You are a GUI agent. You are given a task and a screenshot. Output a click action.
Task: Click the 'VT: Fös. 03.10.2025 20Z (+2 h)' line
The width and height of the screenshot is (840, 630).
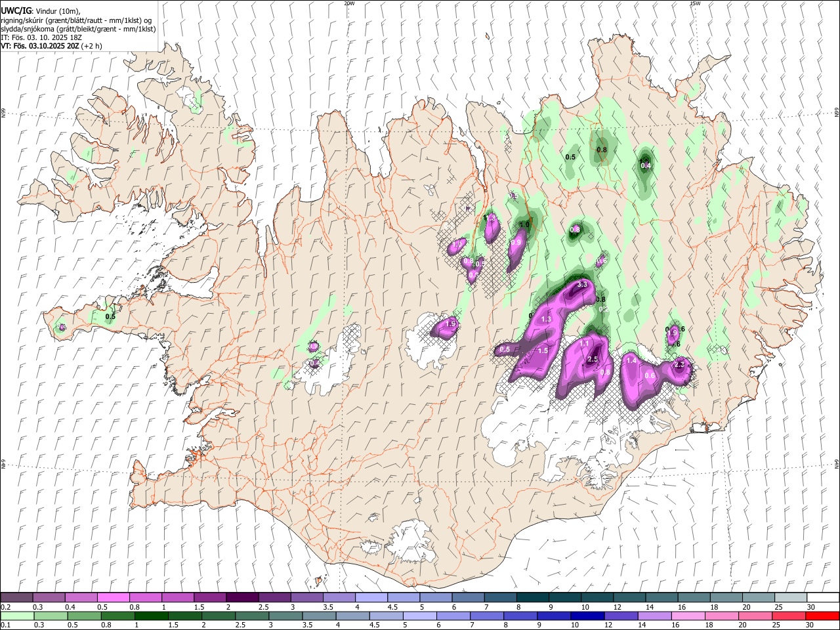[51, 47]
